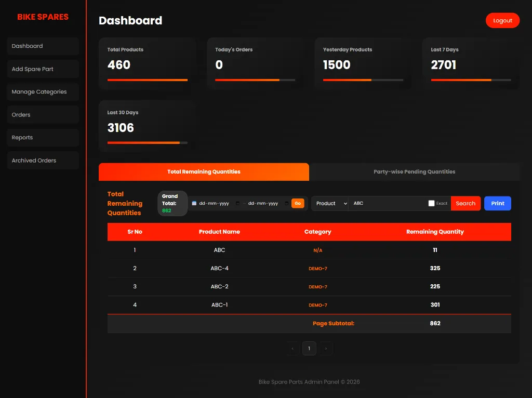Click product name ABC-2 in table
The width and height of the screenshot is (532, 398).
(x=219, y=287)
